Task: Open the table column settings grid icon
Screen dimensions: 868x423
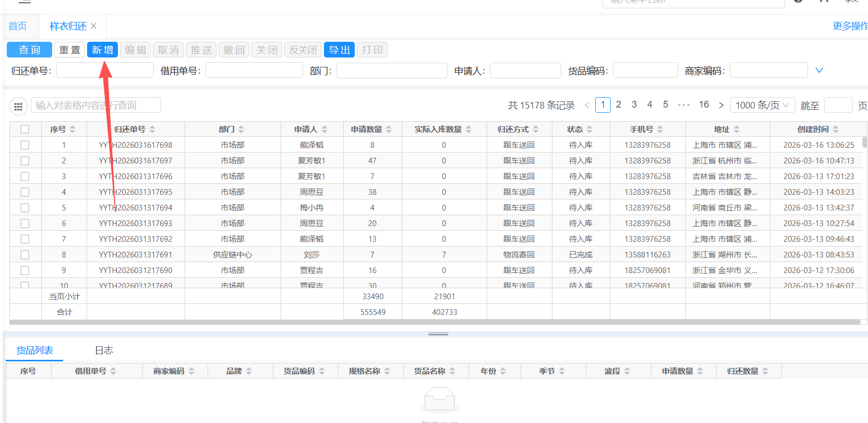Action: 18,107
